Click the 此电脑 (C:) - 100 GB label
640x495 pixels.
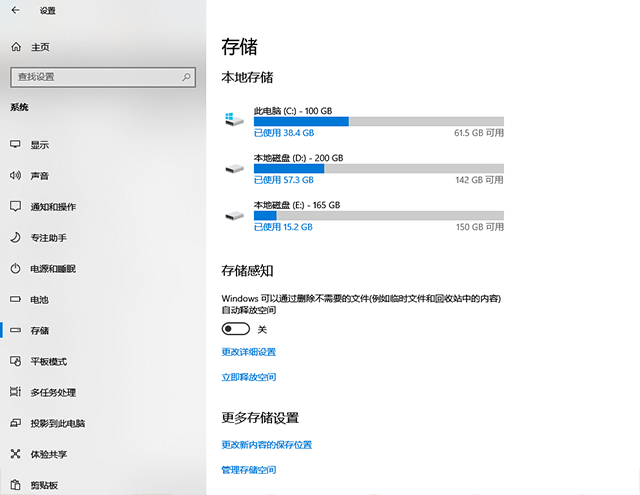293,111
